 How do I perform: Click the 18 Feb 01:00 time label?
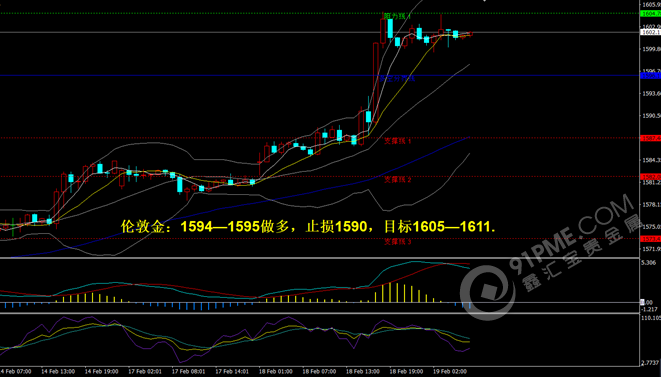tap(276, 372)
